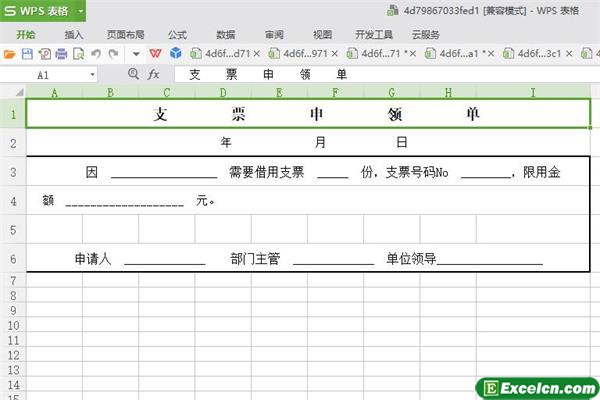
Task: Switch to the 插入 ribbon tab
Action: [74, 35]
